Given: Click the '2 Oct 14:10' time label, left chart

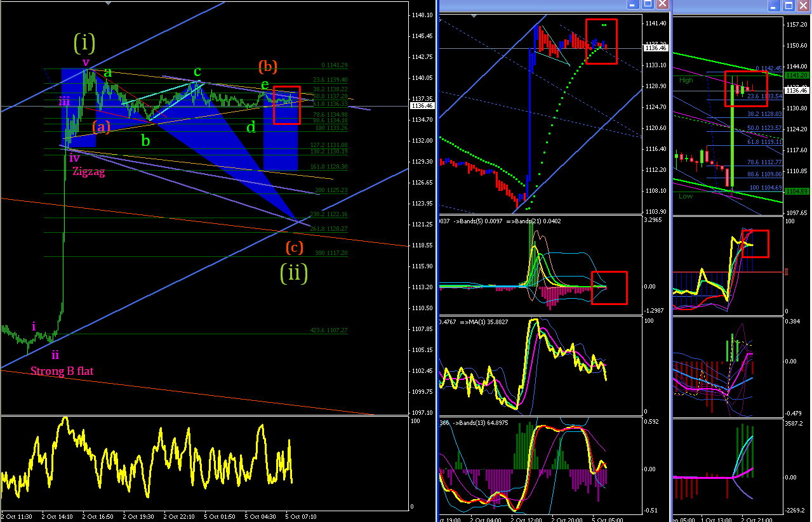Looking at the screenshot, I should [57, 516].
